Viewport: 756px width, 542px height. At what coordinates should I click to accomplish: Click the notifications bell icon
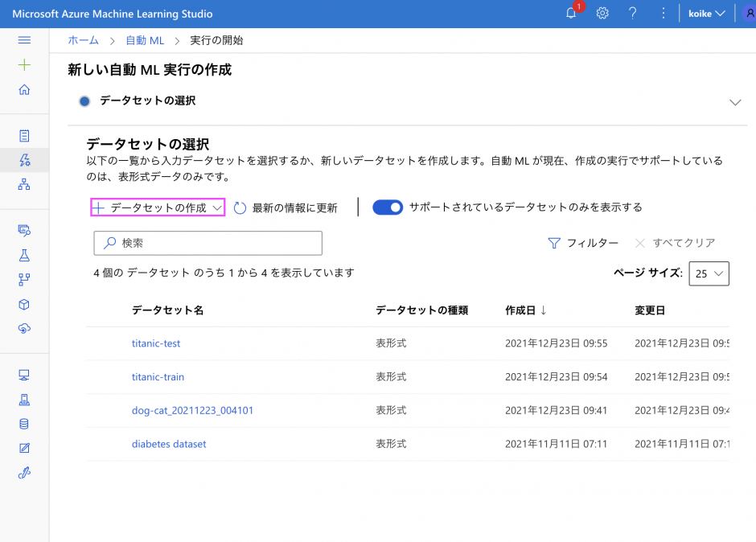571,14
